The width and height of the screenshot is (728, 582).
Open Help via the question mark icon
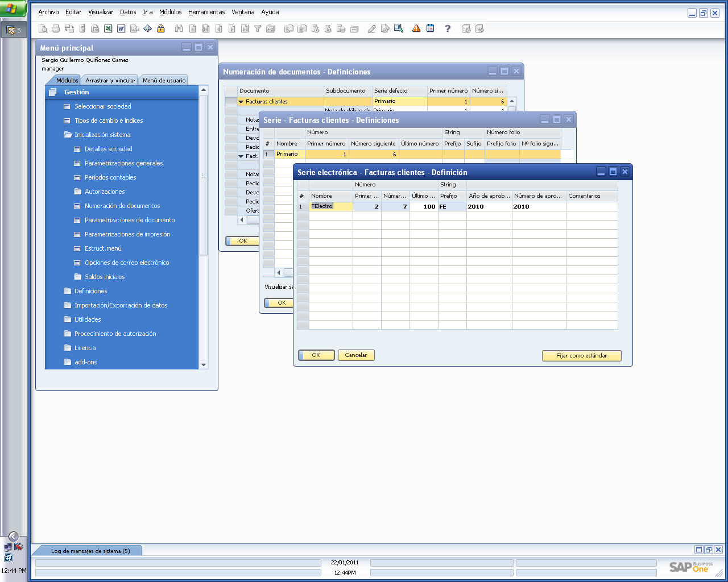tap(448, 28)
